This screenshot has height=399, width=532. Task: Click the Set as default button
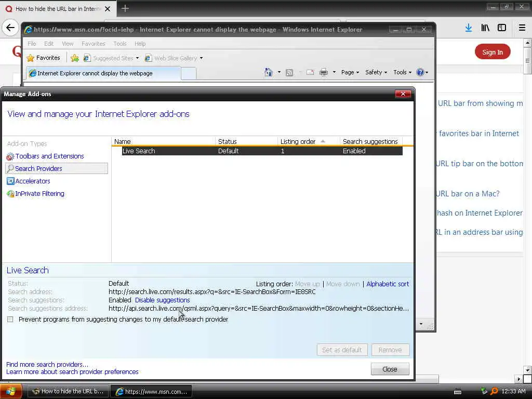click(342, 350)
